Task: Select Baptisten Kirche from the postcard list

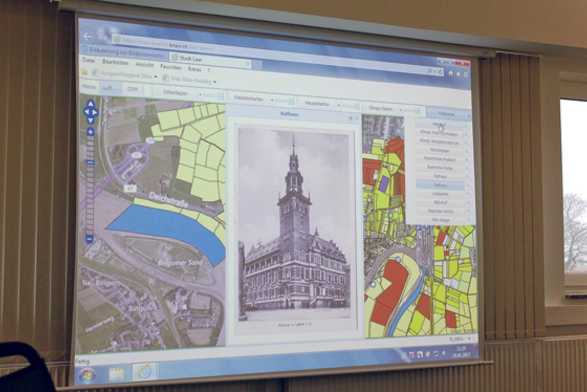Action: [440, 211]
